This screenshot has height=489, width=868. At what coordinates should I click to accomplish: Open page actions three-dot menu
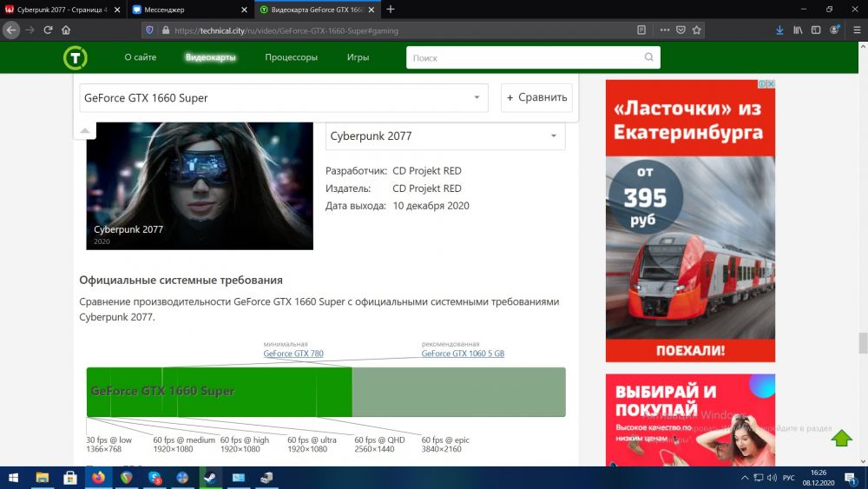click(x=665, y=30)
